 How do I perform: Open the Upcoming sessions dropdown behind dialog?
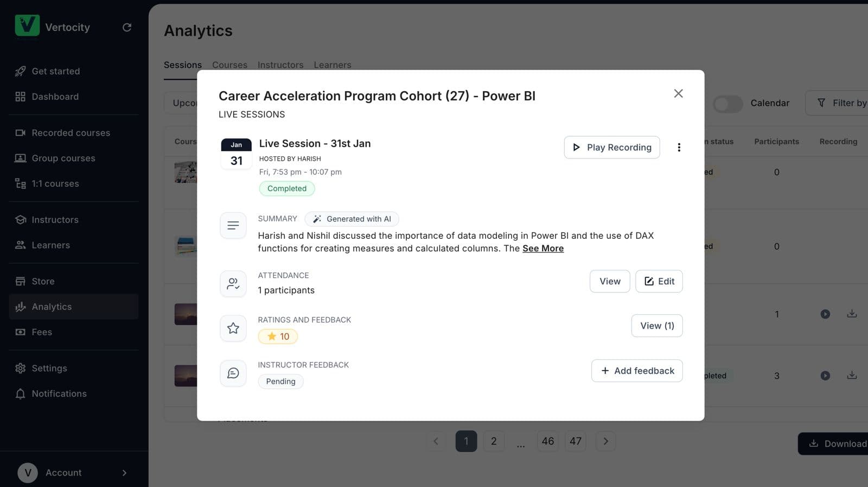(x=181, y=103)
